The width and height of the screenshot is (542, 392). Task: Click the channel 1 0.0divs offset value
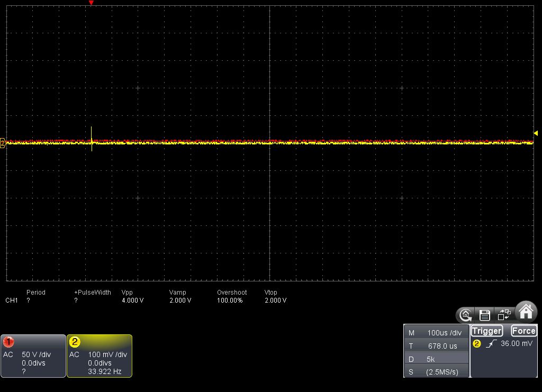(33, 363)
